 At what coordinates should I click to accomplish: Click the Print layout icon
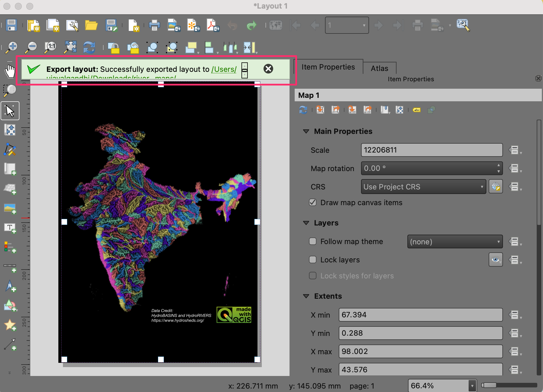(x=154, y=25)
